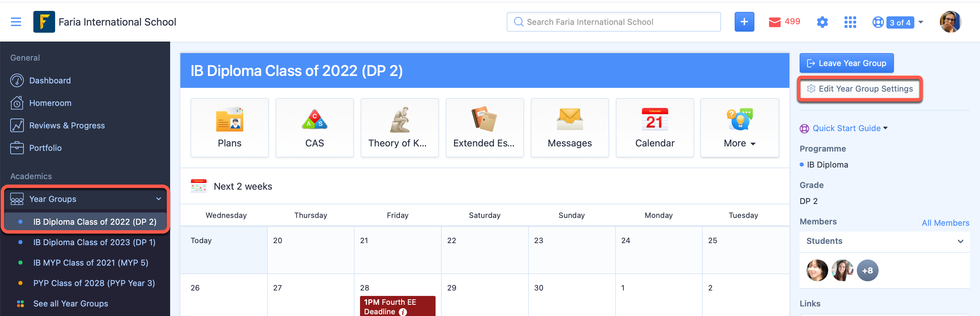Open the Theory of Knowledge tile

(x=399, y=128)
